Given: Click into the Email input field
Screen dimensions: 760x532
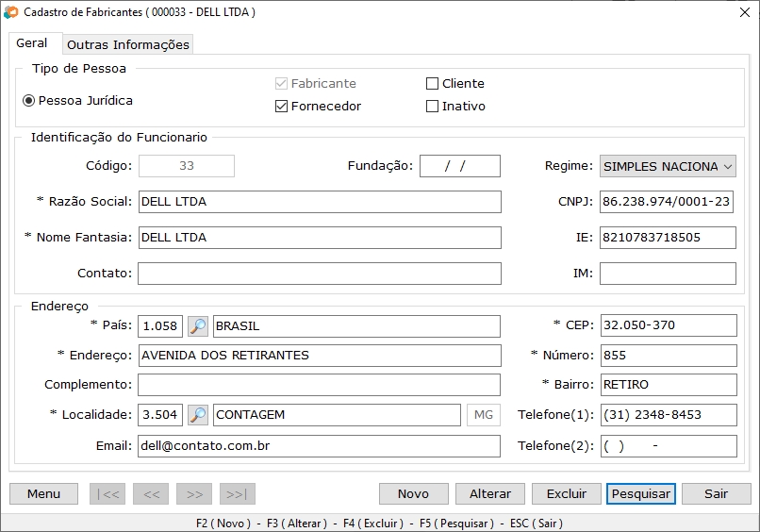Looking at the screenshot, I should 319,446.
